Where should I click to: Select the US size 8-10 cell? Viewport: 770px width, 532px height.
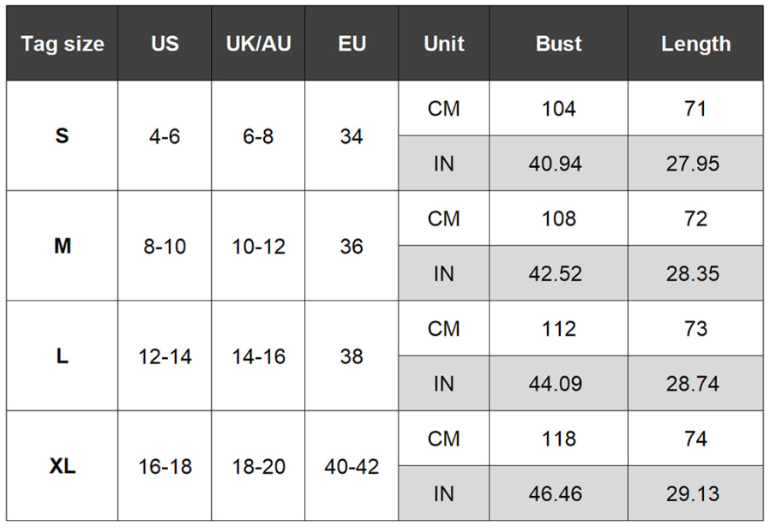click(x=165, y=246)
